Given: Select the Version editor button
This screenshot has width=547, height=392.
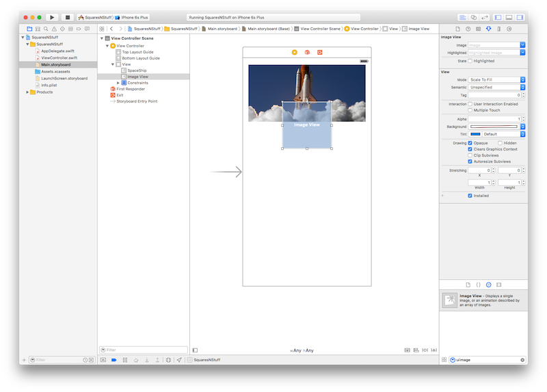Looking at the screenshot, I should click(485, 17).
